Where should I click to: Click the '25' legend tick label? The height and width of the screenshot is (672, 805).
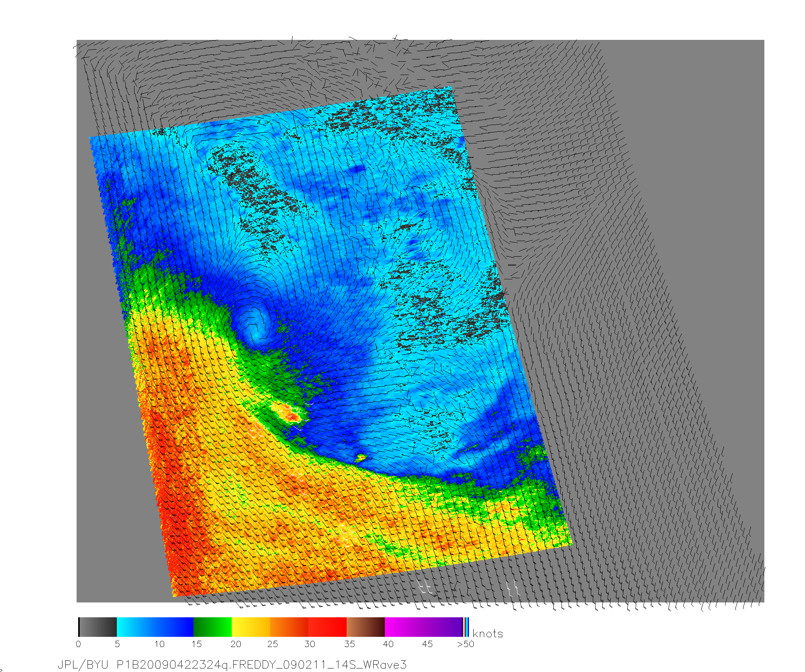click(273, 644)
